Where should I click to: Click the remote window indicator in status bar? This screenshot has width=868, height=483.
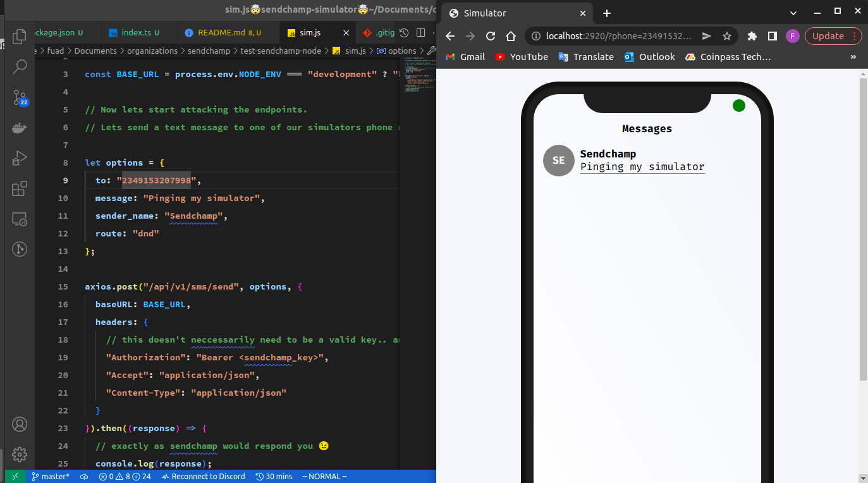click(15, 477)
